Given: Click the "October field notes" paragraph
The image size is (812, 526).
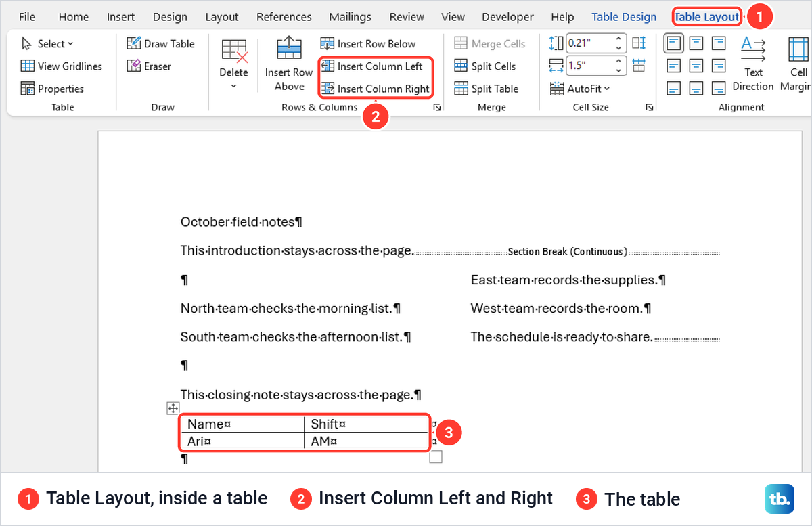Looking at the screenshot, I should [241, 222].
